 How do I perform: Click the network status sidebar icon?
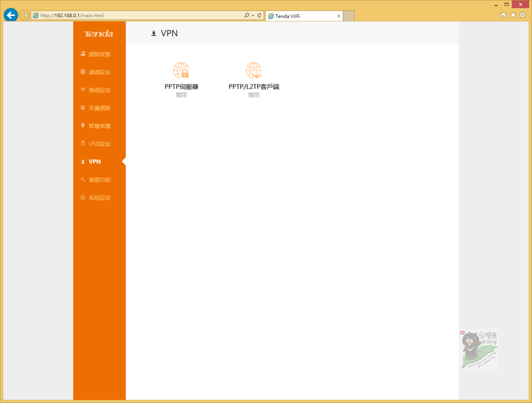(x=83, y=54)
